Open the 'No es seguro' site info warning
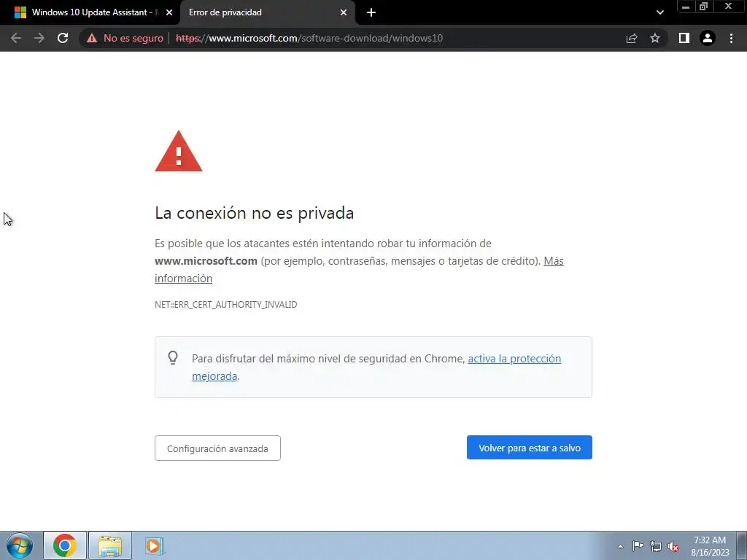 (x=125, y=38)
